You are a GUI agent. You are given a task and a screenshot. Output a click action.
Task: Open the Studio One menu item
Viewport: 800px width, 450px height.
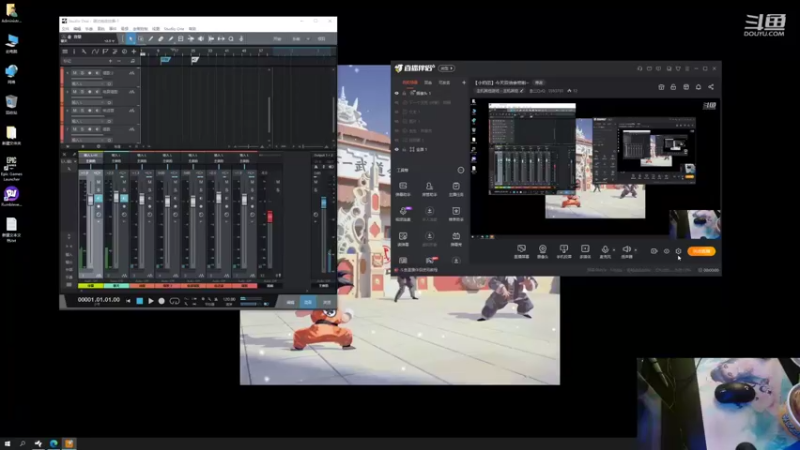174,29
